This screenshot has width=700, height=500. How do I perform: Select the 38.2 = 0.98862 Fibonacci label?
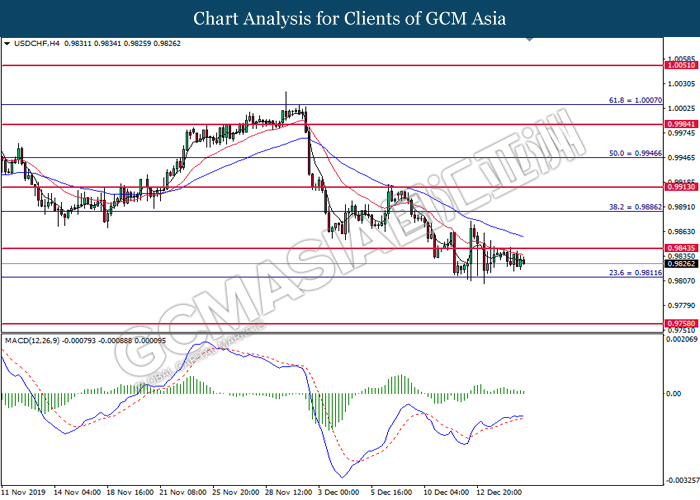[x=636, y=207]
